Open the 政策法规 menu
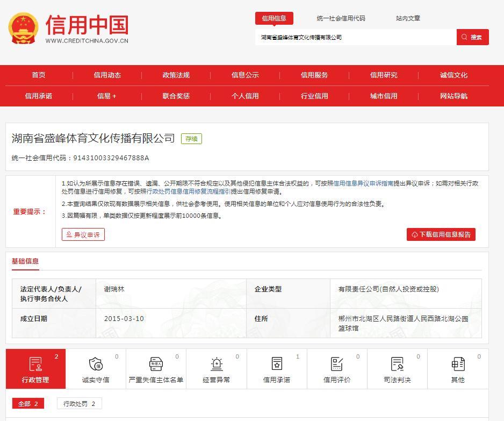 176,75
